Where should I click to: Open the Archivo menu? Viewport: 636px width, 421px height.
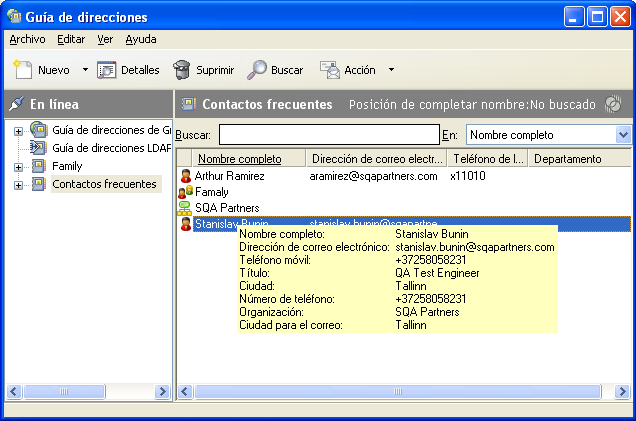(27, 39)
